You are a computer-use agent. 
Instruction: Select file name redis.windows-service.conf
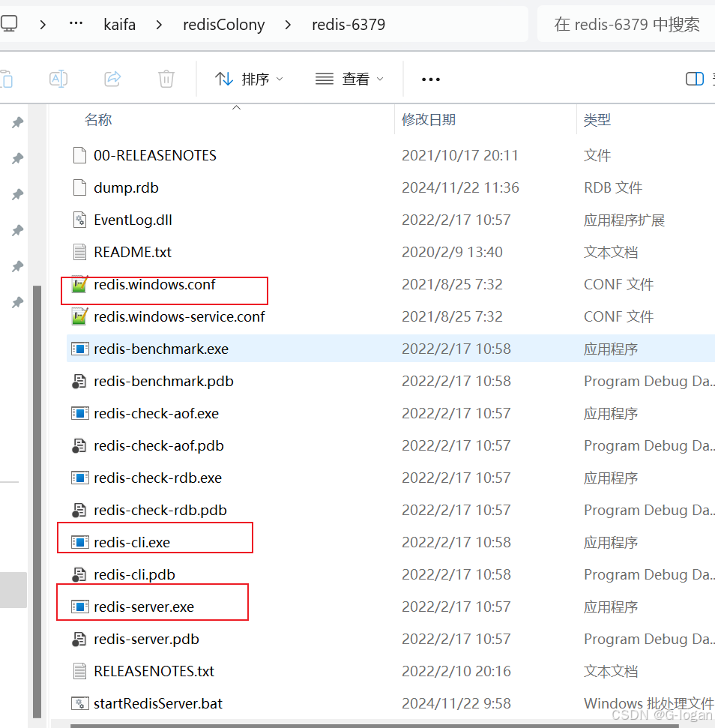pos(179,316)
